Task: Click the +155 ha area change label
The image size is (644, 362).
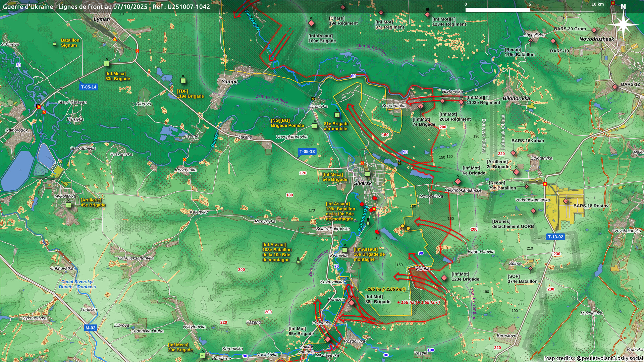Action: tap(418, 303)
